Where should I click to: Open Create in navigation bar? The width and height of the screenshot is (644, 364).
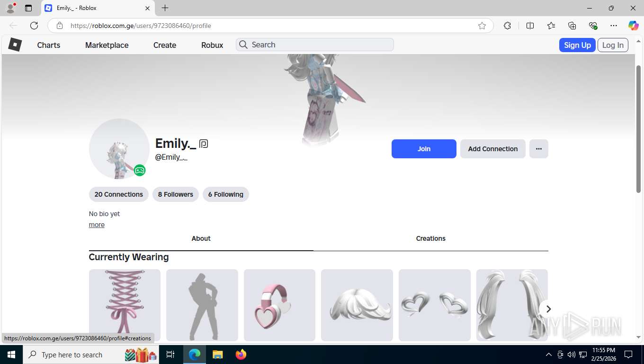click(165, 45)
